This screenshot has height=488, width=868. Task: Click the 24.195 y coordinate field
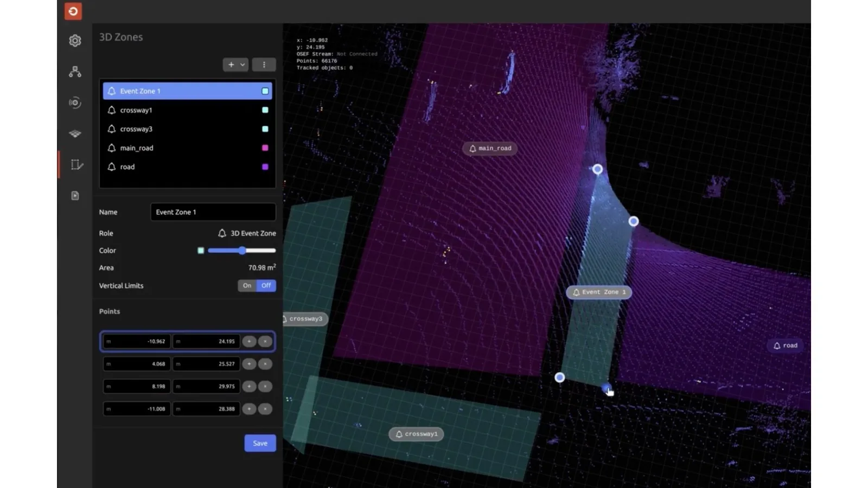click(x=206, y=342)
